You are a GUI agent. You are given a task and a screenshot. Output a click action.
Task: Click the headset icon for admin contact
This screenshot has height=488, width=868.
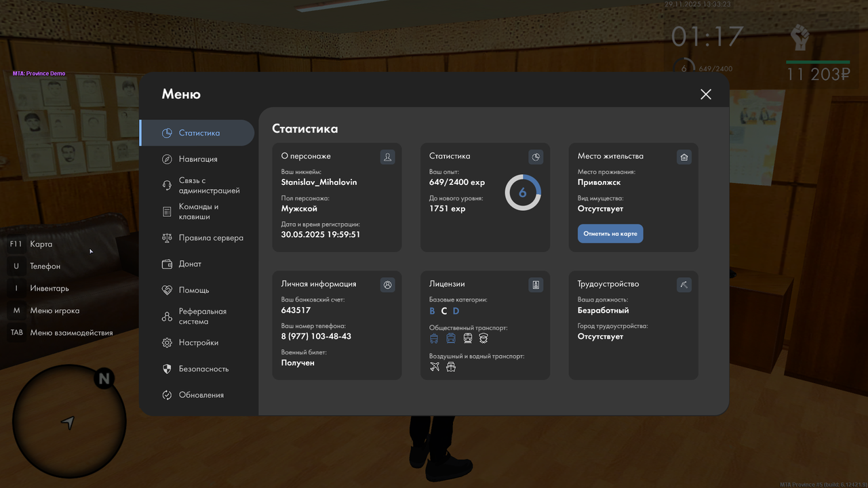click(167, 186)
